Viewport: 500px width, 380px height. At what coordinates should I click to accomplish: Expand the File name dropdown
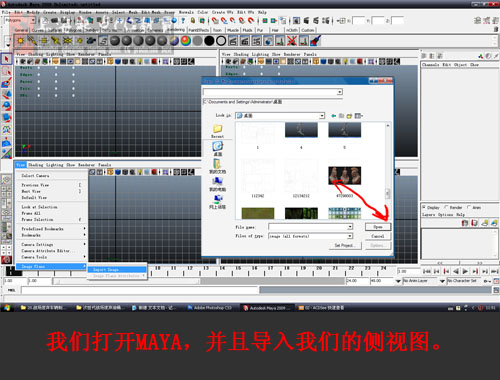[350, 227]
